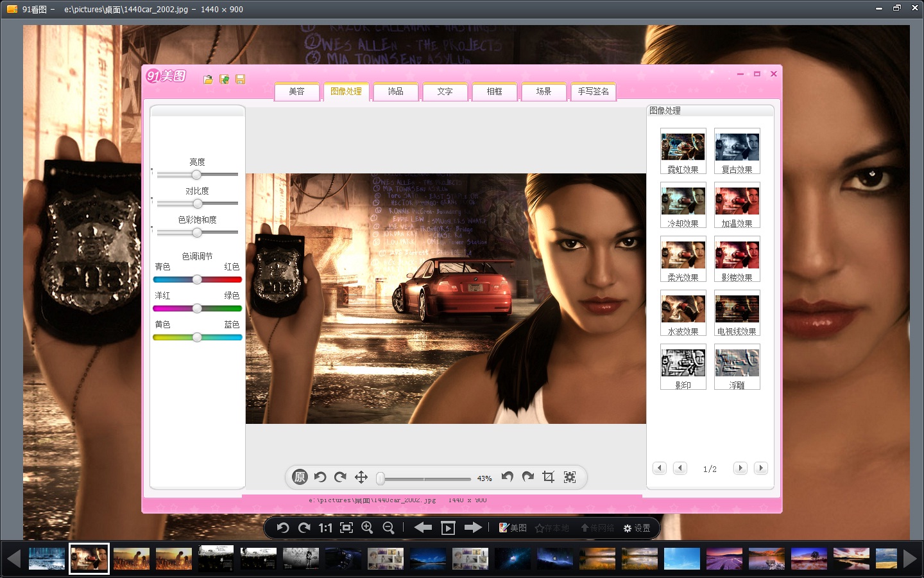Show image at 1:1 actual size

[325, 528]
